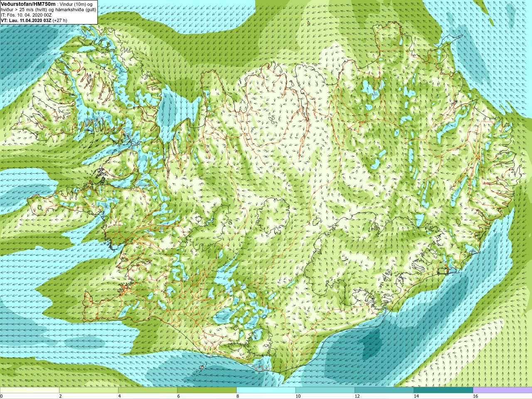
Task: Click the "Veðurstofan/HM750m" title text
Action: coord(28,3)
